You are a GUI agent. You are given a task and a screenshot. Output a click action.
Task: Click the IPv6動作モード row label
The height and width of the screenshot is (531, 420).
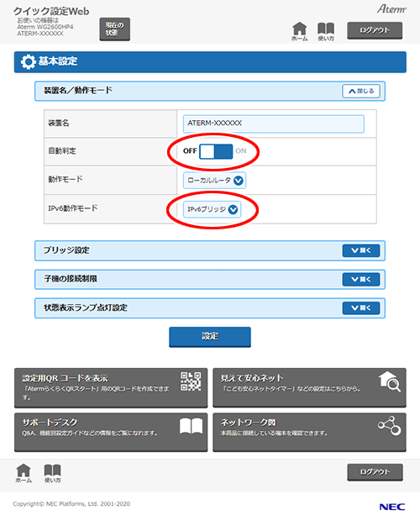(73, 208)
